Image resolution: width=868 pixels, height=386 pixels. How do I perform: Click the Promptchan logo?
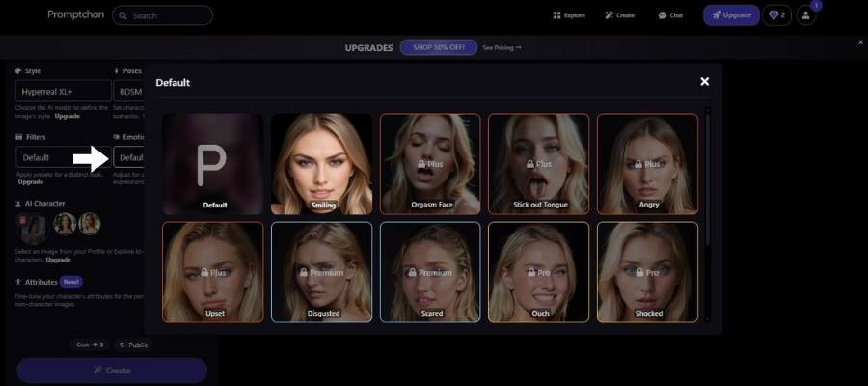click(75, 14)
